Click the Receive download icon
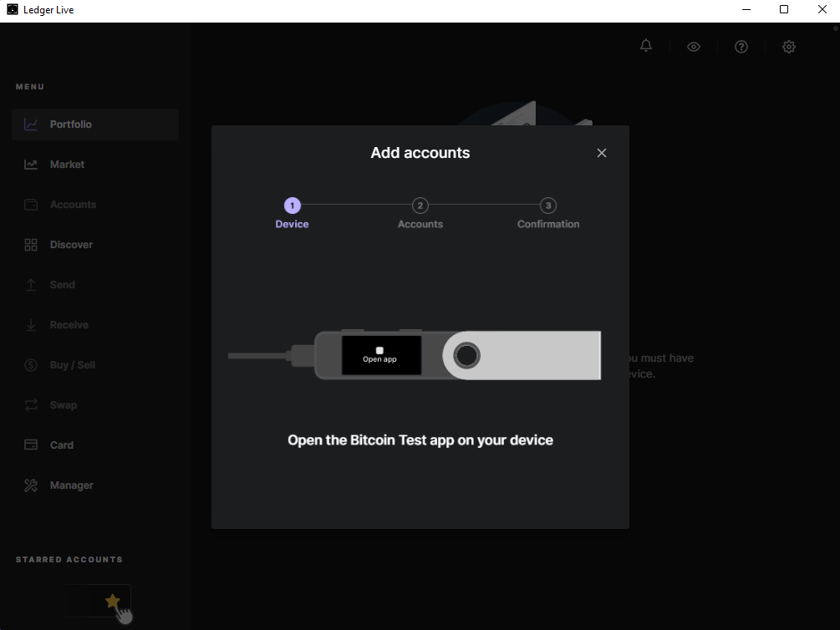The width and height of the screenshot is (840, 630). tap(31, 325)
